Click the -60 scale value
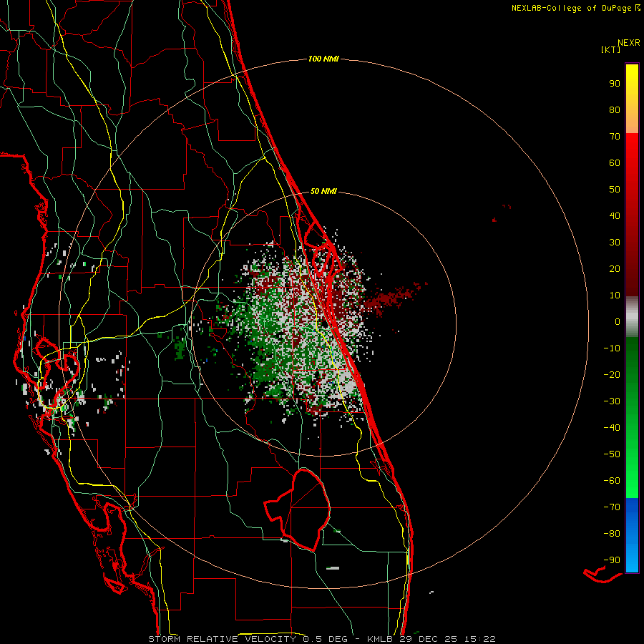644x644 pixels. 612,481
